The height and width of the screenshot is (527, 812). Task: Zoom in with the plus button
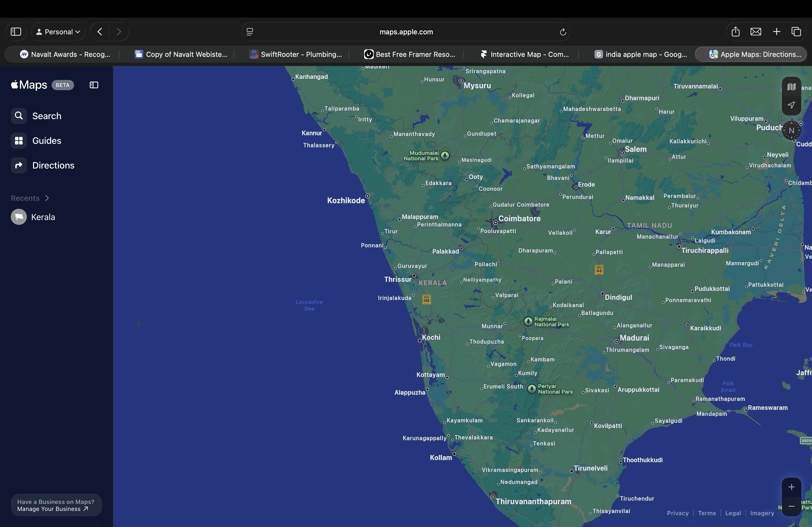(791, 487)
